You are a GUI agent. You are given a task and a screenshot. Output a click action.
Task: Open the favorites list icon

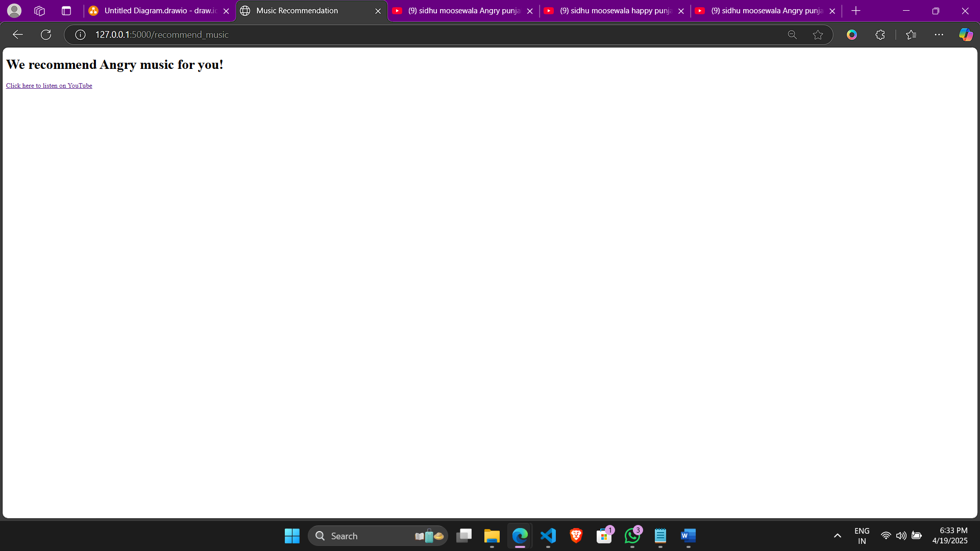911,35
